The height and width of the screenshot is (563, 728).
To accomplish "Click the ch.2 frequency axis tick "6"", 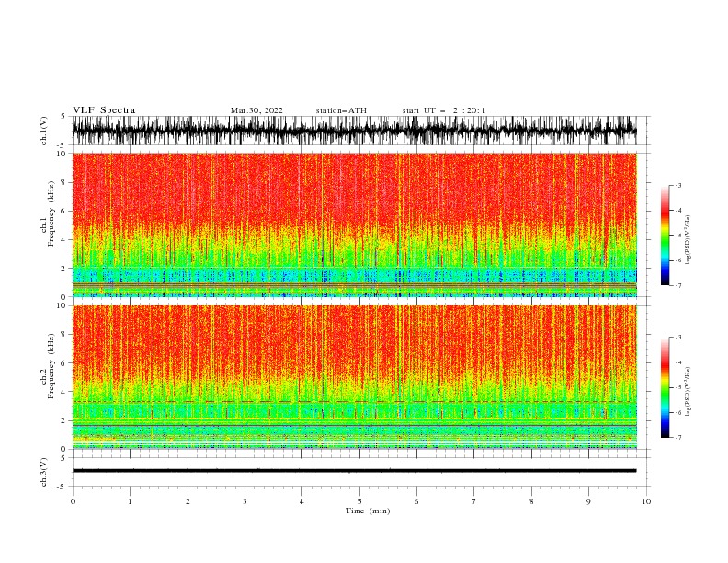I will [x=64, y=362].
